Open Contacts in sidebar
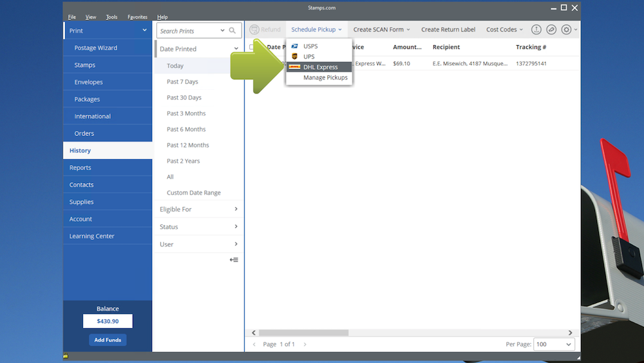Image resolution: width=644 pixels, height=363 pixels. [x=108, y=185]
